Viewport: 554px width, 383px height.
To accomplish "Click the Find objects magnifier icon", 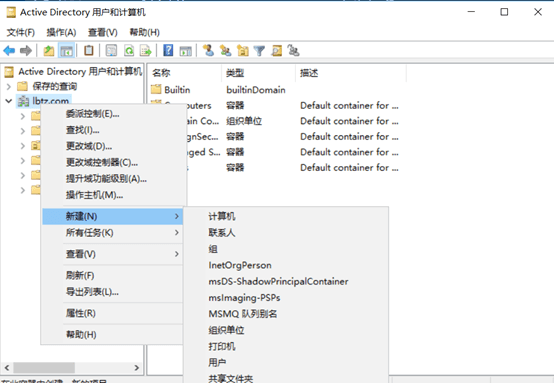I will [x=277, y=51].
